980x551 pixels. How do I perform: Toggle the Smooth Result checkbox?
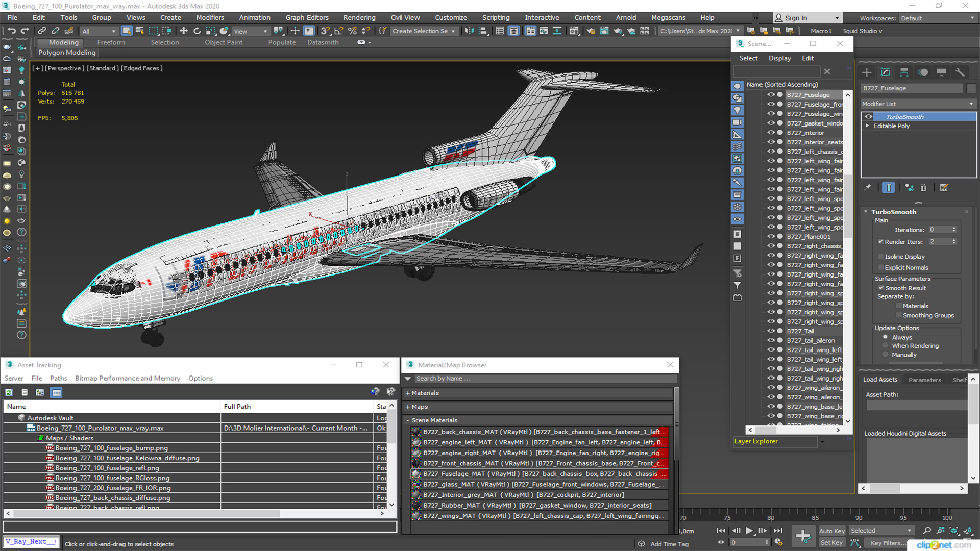pyautogui.click(x=881, y=288)
